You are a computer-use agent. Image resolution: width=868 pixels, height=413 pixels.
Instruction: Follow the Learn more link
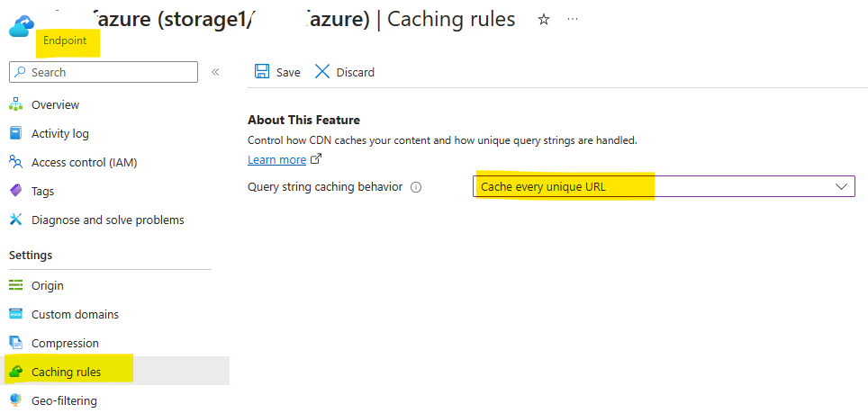tap(276, 160)
